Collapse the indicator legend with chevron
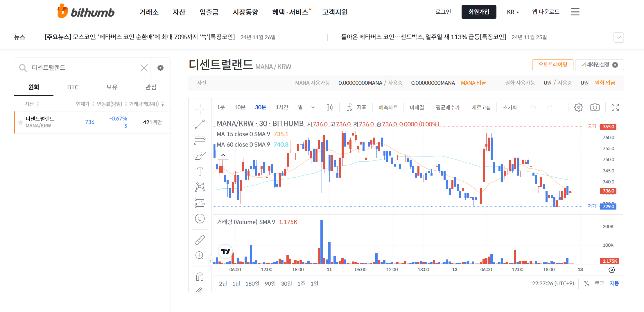Screen dimensions: 644x312 223,155
